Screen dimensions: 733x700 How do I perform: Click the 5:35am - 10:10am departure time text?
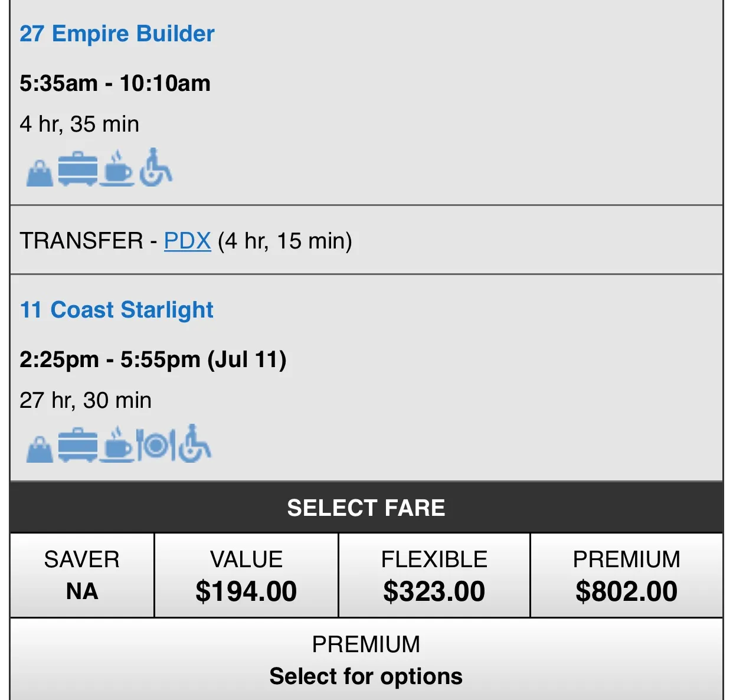point(115,83)
